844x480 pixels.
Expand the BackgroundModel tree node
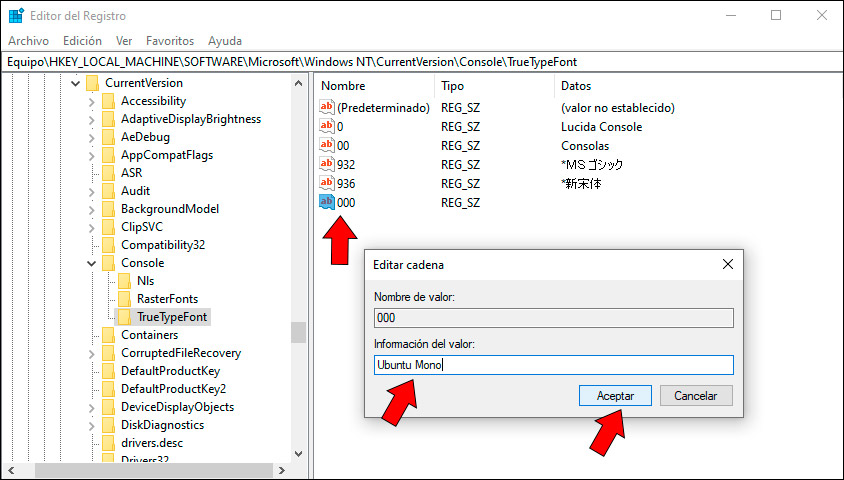click(x=92, y=209)
